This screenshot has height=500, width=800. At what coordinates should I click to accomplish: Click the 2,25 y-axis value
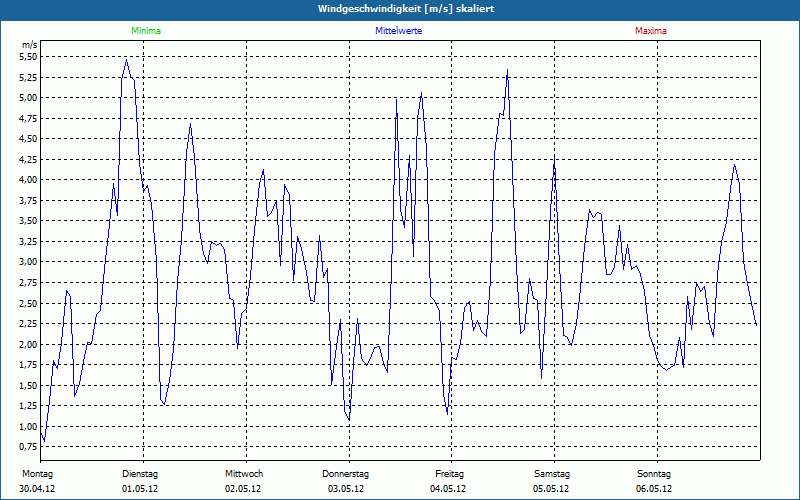tap(28, 324)
